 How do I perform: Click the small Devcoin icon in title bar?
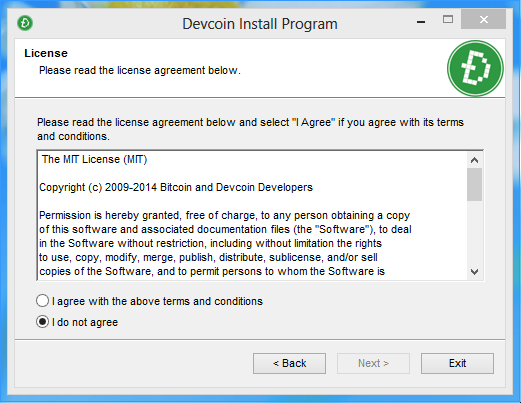pos(25,23)
